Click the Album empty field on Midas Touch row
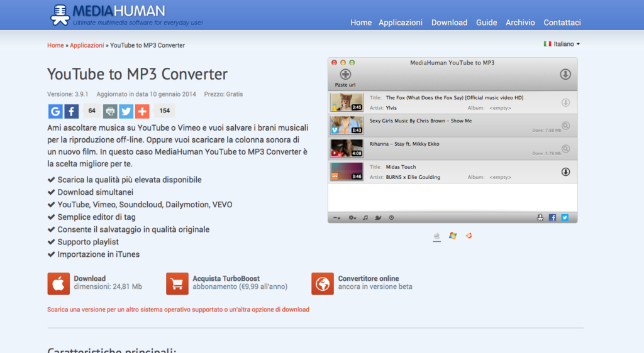This screenshot has width=644, height=353. coord(500,177)
